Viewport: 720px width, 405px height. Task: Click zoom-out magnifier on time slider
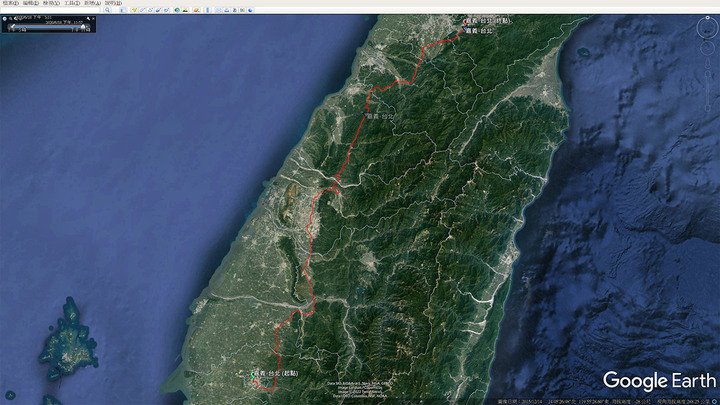click(11, 19)
